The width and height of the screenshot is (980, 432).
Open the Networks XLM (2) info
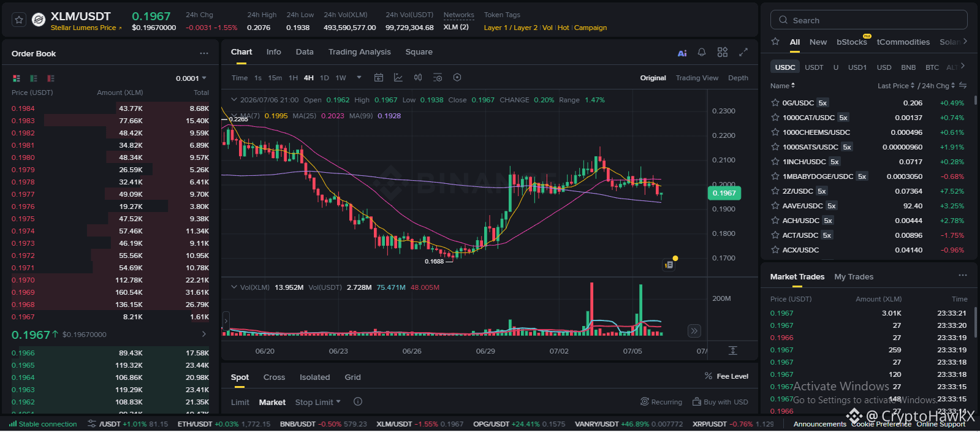click(456, 27)
